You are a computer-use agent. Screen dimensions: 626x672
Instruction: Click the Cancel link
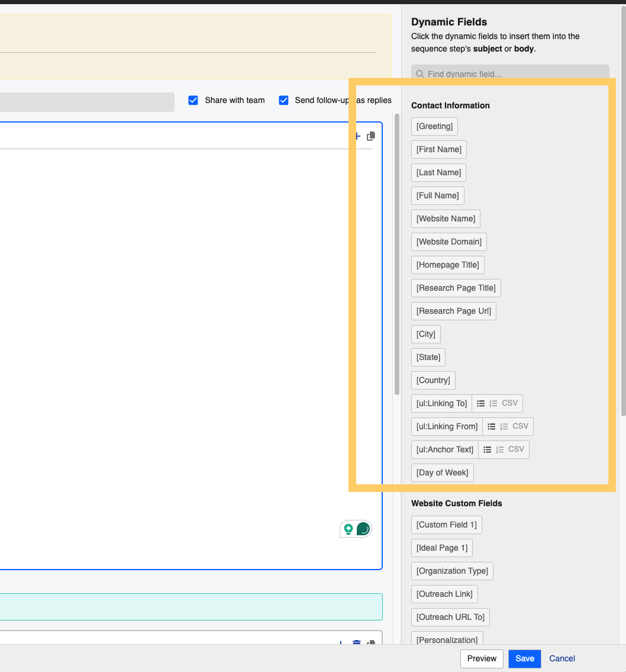click(x=562, y=658)
